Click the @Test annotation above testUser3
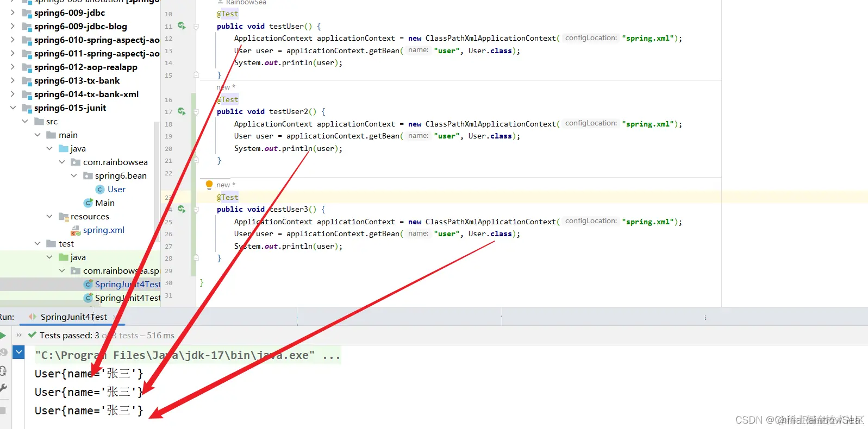This screenshot has height=429, width=868. (227, 197)
